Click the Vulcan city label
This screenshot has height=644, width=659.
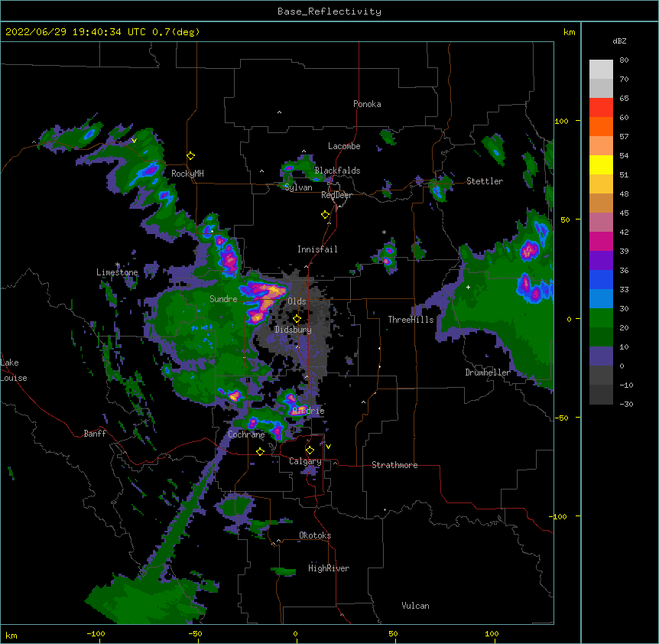[415, 606]
